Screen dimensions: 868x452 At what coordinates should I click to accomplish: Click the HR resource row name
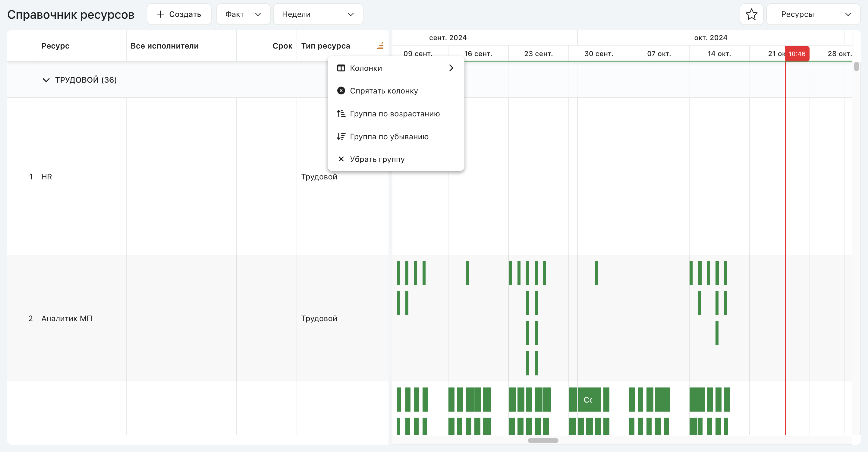46,177
